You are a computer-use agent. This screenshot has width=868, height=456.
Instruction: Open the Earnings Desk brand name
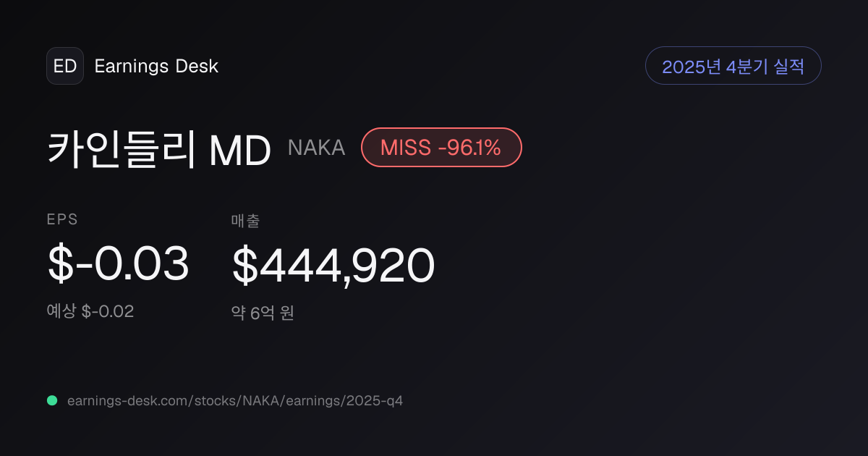tap(156, 67)
